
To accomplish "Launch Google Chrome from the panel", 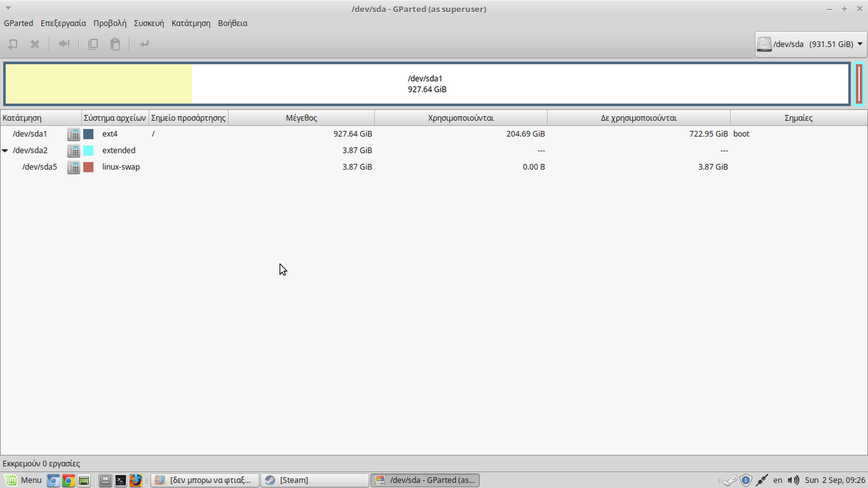I will point(68,481).
